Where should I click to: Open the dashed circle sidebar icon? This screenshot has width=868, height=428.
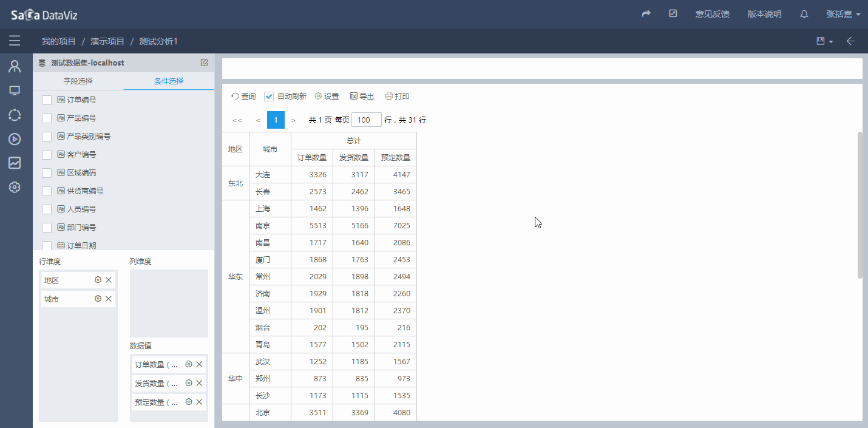point(15,115)
